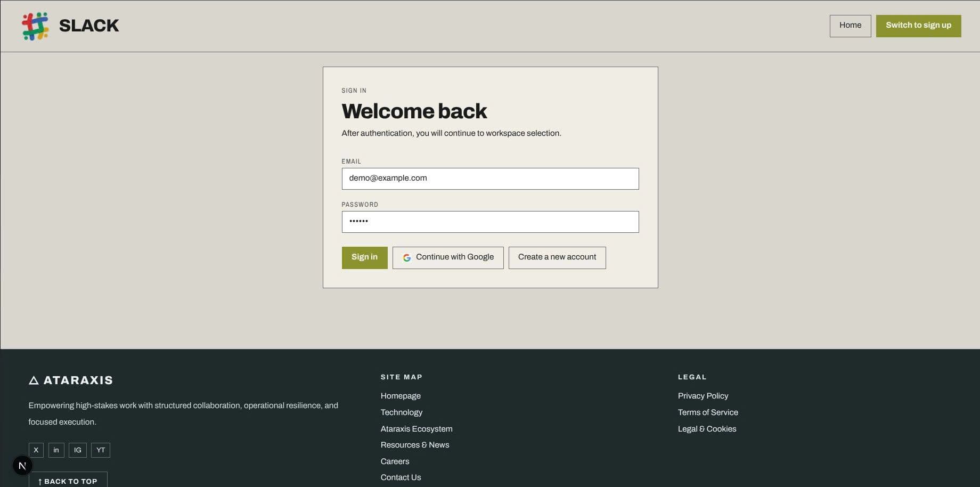Click the ATARAXIS footer brand name
Screen dimensions: 980x487
click(x=78, y=380)
